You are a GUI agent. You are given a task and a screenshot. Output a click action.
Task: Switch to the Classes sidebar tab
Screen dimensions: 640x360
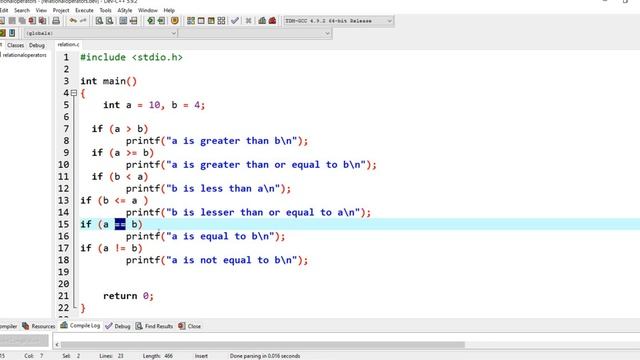point(16,45)
